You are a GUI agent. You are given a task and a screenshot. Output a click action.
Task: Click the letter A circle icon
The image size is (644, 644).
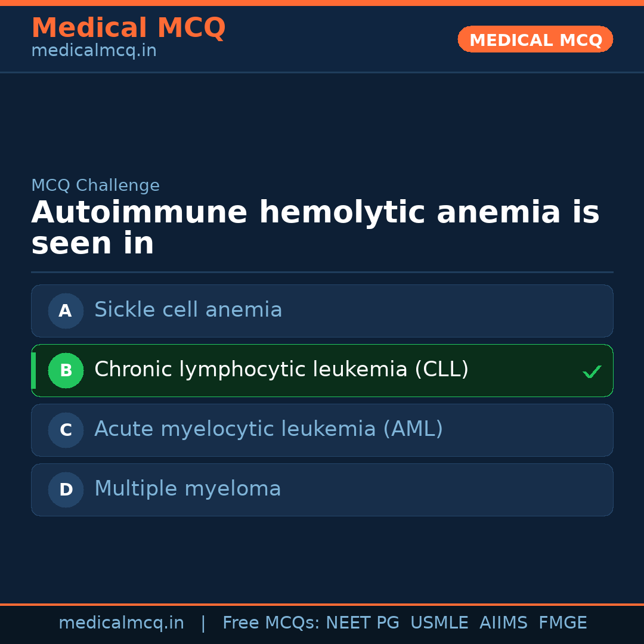[x=66, y=311]
